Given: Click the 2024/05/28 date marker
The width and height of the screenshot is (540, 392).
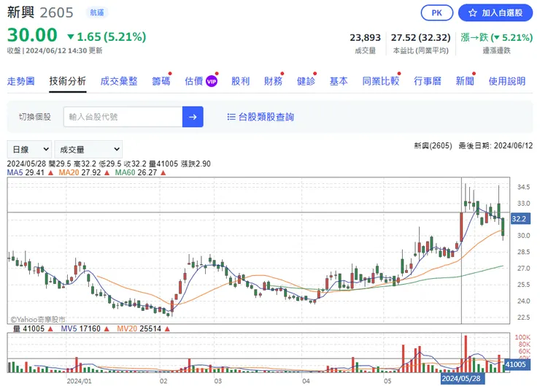Looking at the screenshot, I should tap(463, 379).
